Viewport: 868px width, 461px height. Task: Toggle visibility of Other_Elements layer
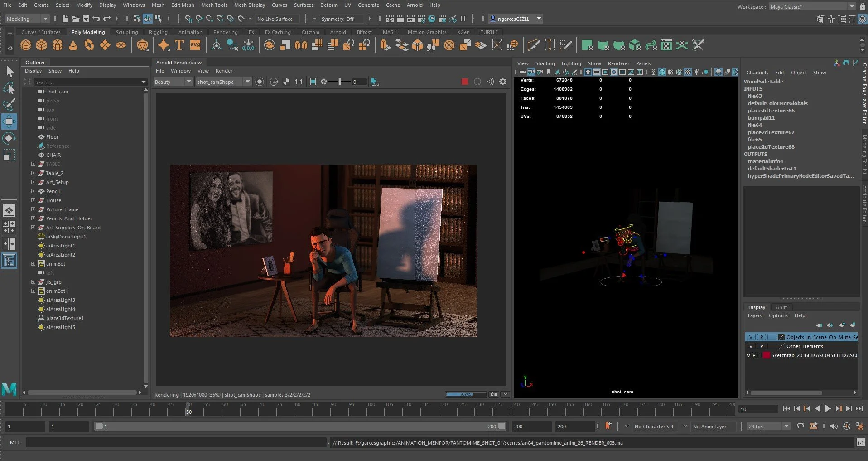[x=751, y=346]
